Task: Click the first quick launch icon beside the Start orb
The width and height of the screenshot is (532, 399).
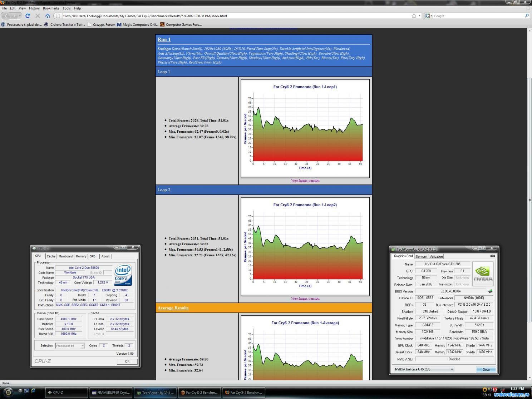Action: [x=20, y=391]
